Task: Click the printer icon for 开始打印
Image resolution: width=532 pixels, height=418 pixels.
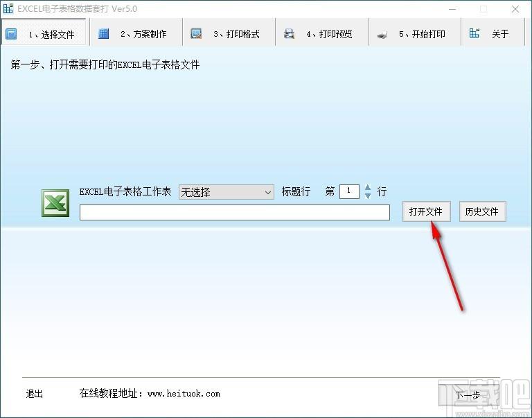Action: point(382,35)
